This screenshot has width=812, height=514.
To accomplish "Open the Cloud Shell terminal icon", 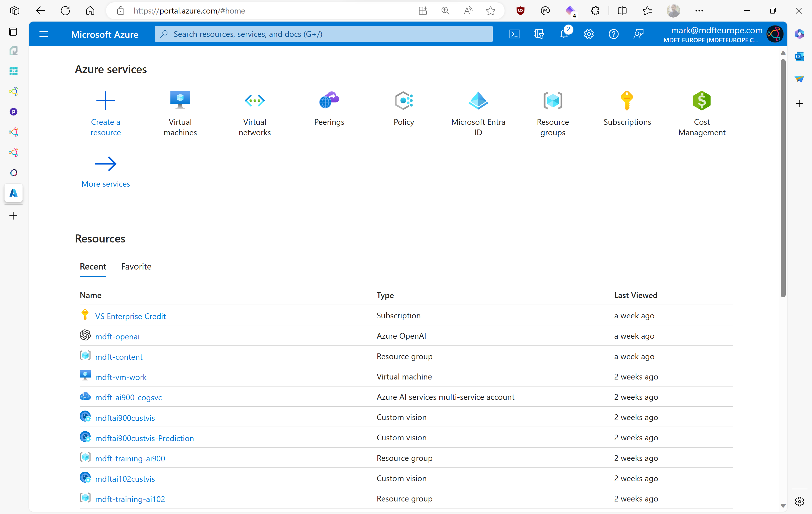I will [514, 34].
